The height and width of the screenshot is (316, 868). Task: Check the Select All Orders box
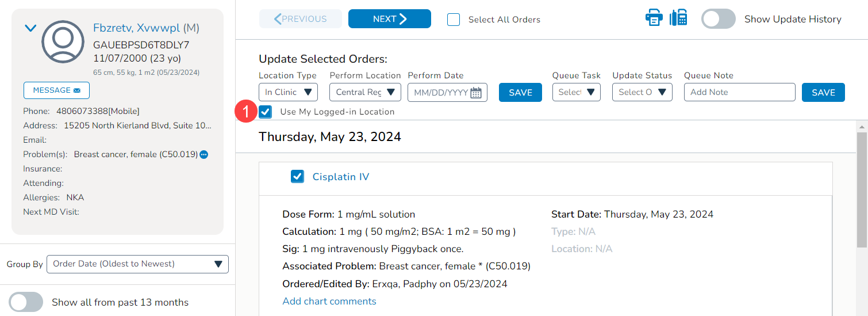pos(454,20)
